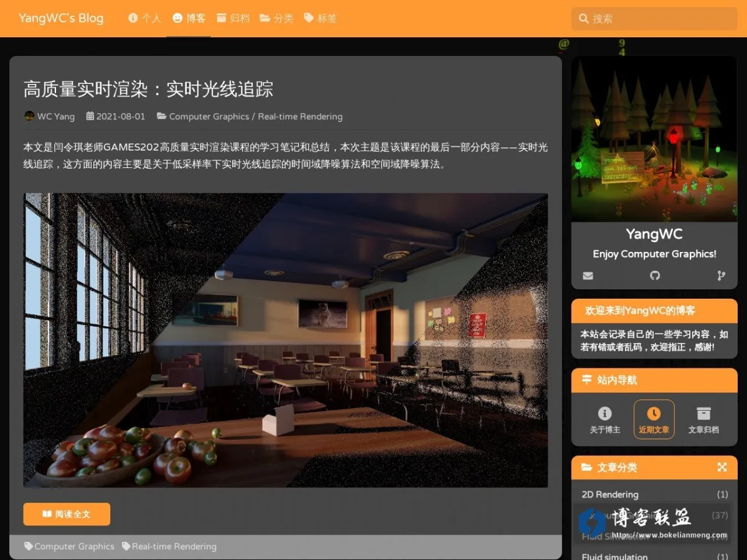Open the 标签 tags page

[x=320, y=18]
